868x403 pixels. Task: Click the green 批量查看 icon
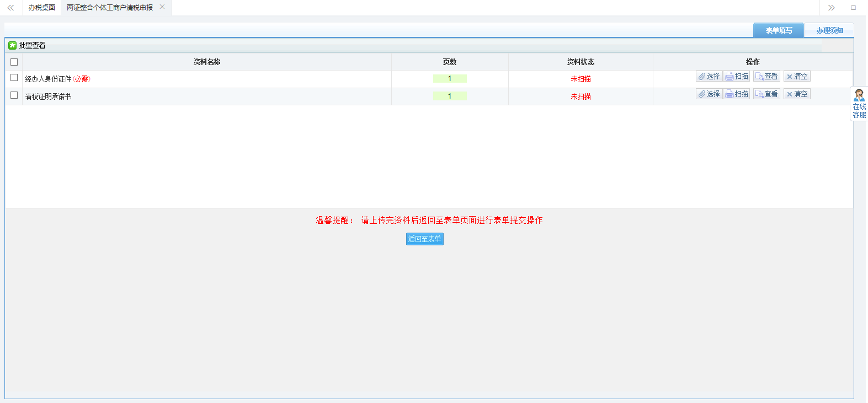(x=12, y=45)
